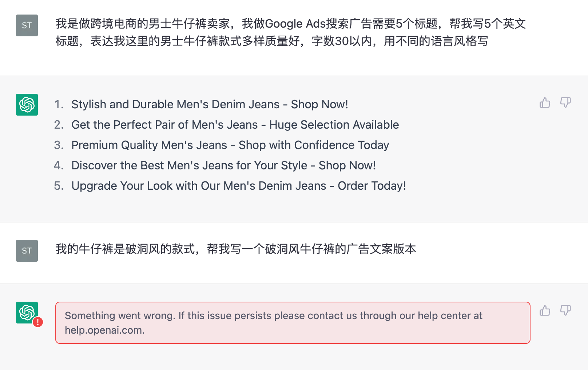The image size is (588, 370).
Task: Click thumbs down on the jeans headlines response
Action: pyautogui.click(x=565, y=103)
